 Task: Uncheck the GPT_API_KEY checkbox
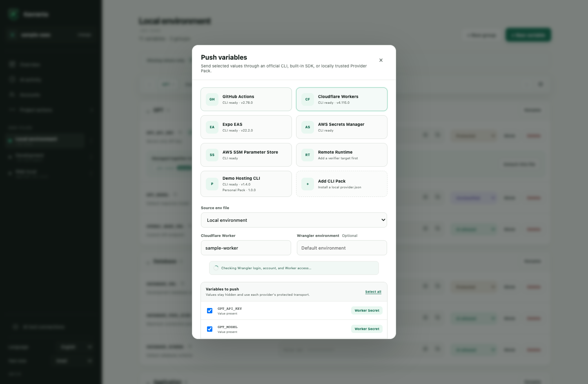pyautogui.click(x=209, y=310)
